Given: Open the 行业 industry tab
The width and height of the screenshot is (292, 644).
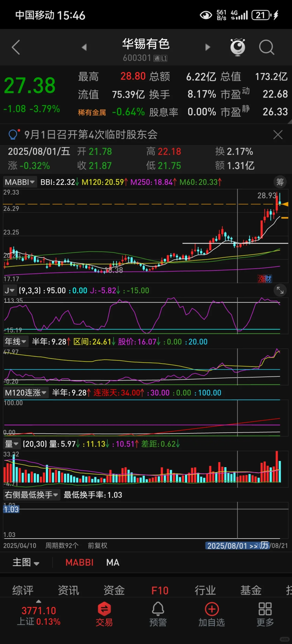Looking at the screenshot, I should (x=205, y=590).
